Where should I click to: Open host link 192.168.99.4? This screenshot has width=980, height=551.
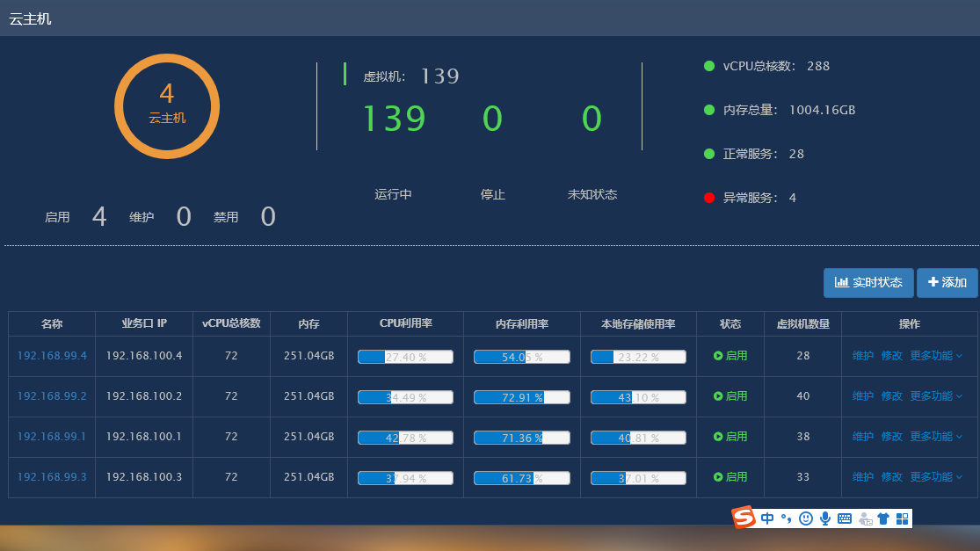coord(52,355)
